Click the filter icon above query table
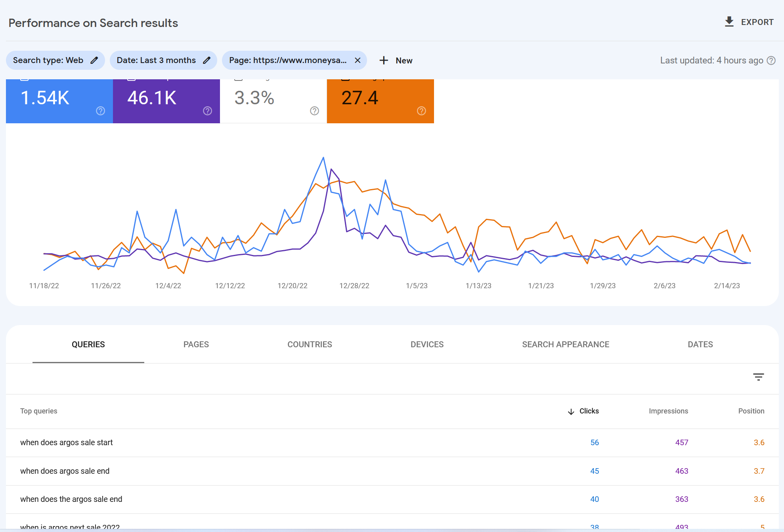 point(759,377)
